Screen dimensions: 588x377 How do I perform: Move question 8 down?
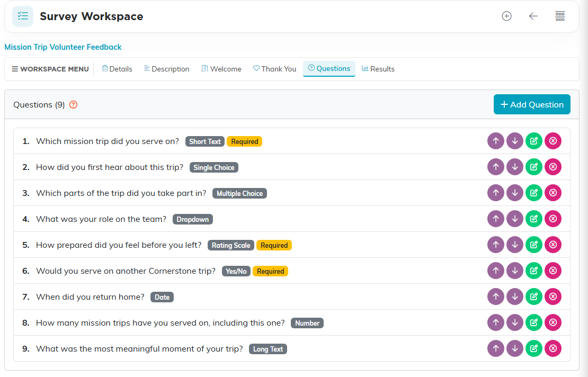[x=515, y=322]
